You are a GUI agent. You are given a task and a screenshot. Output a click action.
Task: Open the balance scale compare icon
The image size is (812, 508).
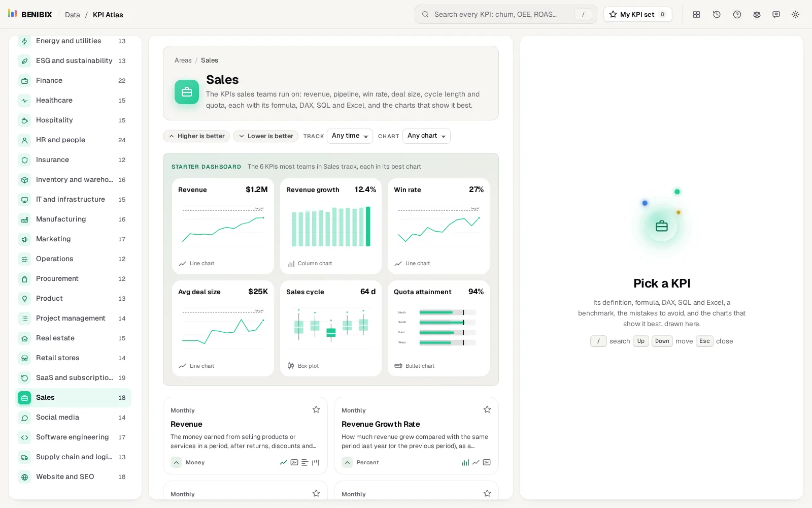click(757, 15)
